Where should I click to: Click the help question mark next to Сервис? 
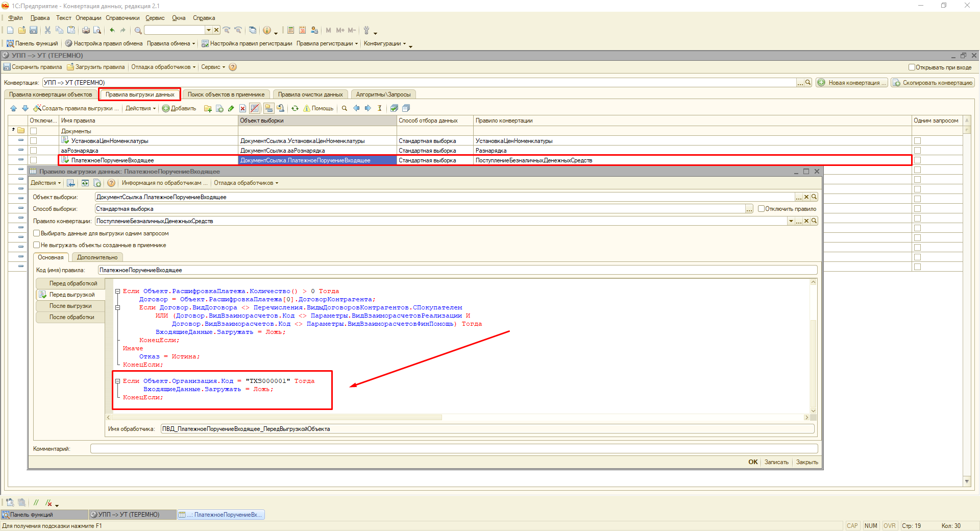233,67
